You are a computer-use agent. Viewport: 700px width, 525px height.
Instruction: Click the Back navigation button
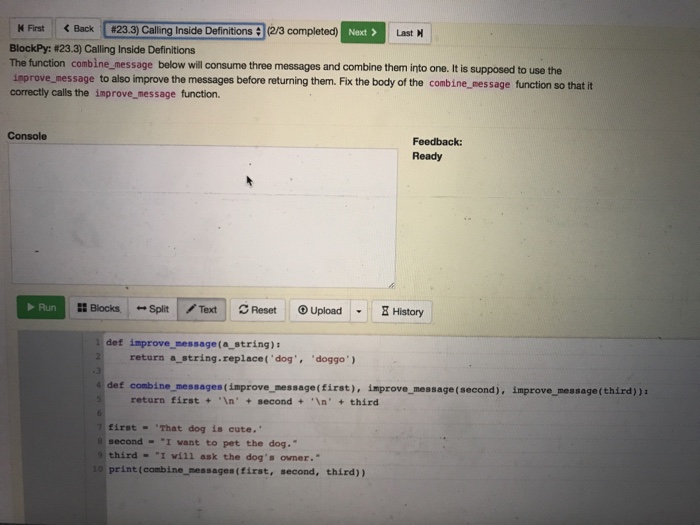click(79, 29)
